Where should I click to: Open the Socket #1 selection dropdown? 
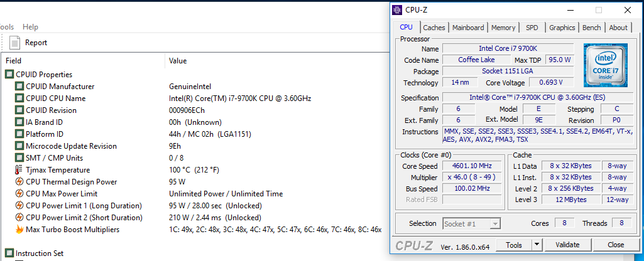point(472,223)
